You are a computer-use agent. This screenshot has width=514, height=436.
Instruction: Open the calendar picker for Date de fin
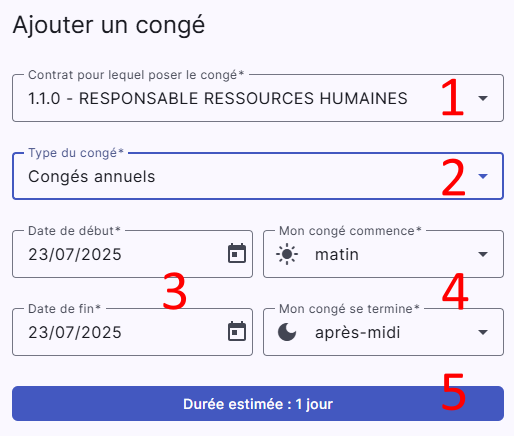[x=237, y=332]
